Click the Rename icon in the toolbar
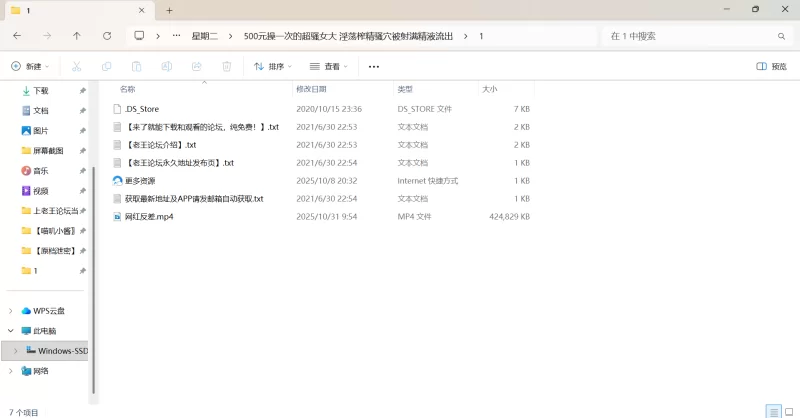This screenshot has width=800, height=418. [x=166, y=66]
